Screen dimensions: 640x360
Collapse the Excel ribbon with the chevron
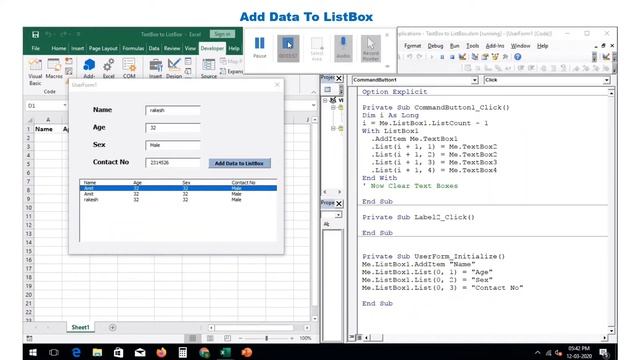(x=313, y=92)
